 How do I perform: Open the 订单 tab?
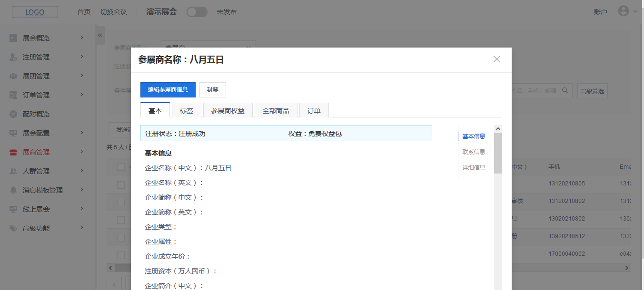click(x=314, y=110)
